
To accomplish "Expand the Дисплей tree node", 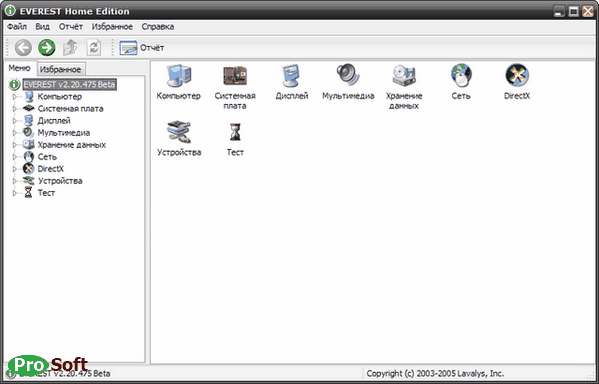I will [x=15, y=121].
